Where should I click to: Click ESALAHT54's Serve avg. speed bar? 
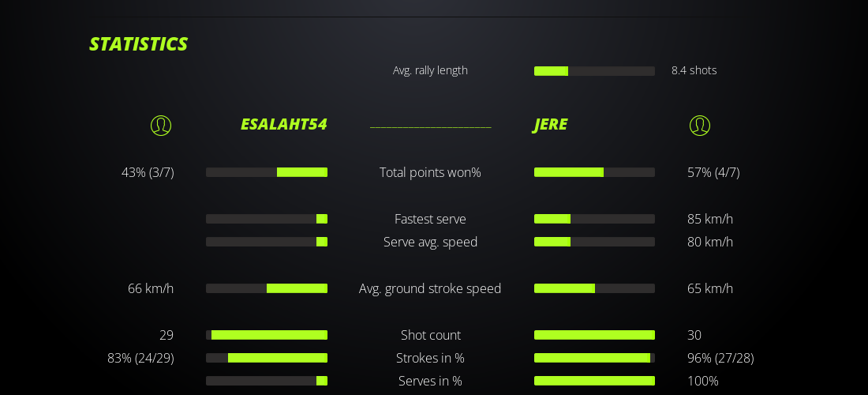pyautogui.click(x=267, y=242)
